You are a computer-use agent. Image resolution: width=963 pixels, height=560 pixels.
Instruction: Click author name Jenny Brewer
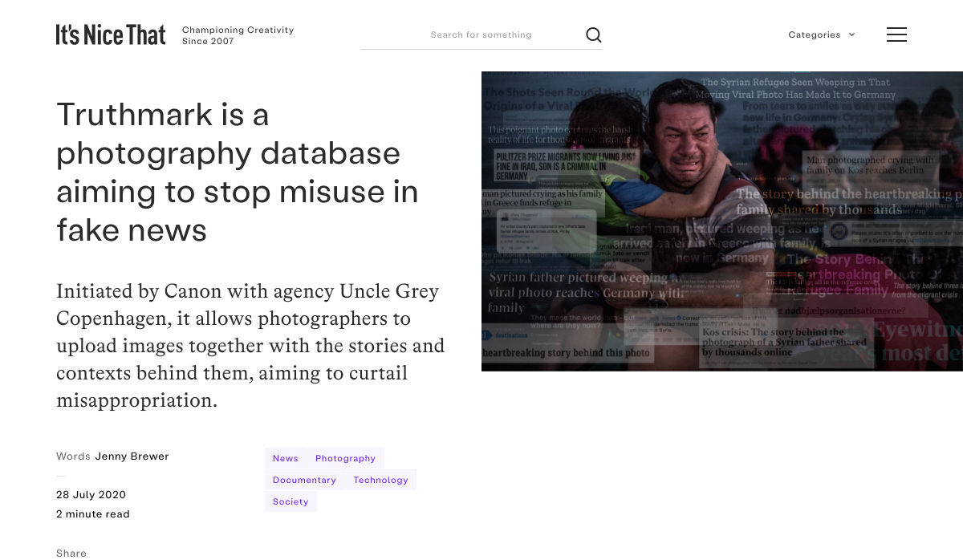click(132, 456)
